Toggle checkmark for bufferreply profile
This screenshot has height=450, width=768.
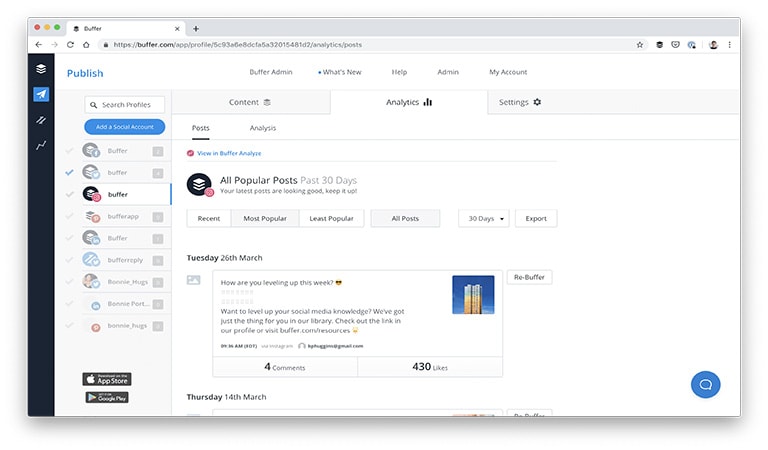point(70,260)
